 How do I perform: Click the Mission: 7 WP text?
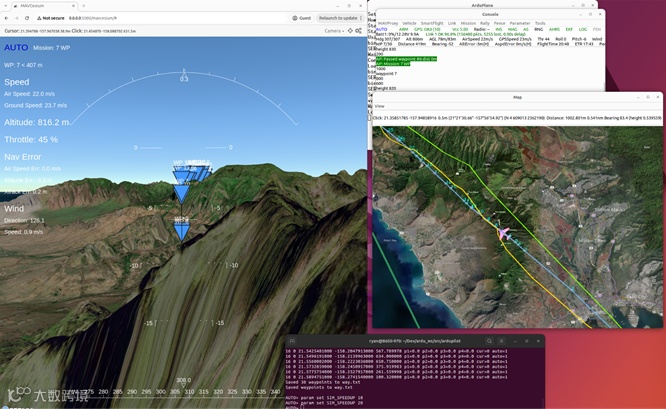point(51,48)
